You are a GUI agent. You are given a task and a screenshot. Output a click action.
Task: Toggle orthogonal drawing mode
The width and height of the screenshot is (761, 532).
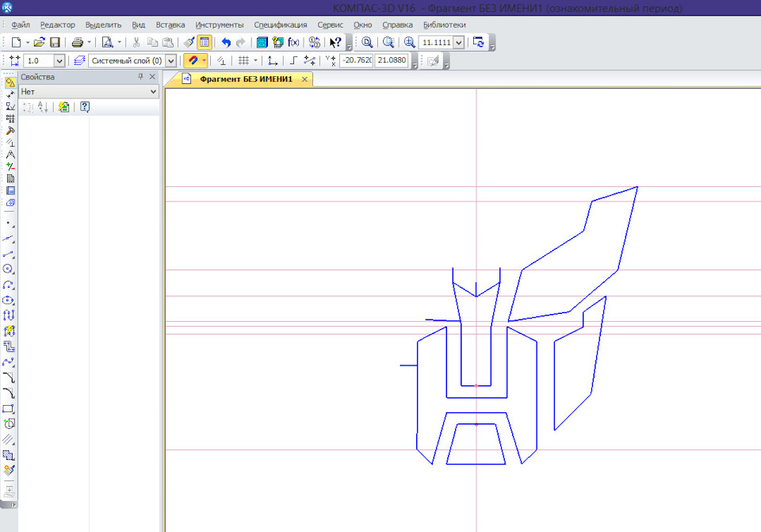pos(293,61)
